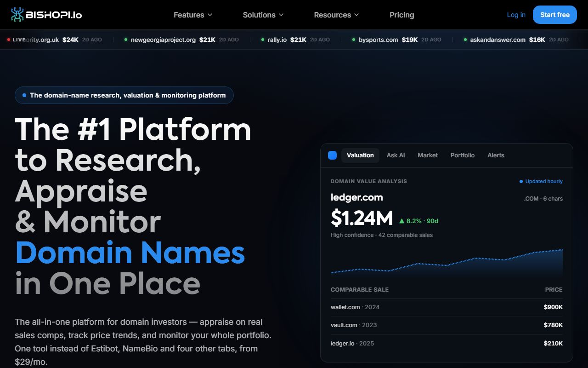Click the COMPARABLE SALE column header
The width and height of the screenshot is (588, 368).
click(360, 290)
